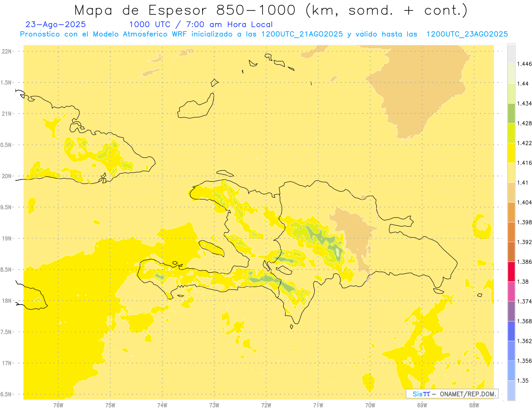Click the '1200UTC_21AGO2025' initialization time

(302, 34)
